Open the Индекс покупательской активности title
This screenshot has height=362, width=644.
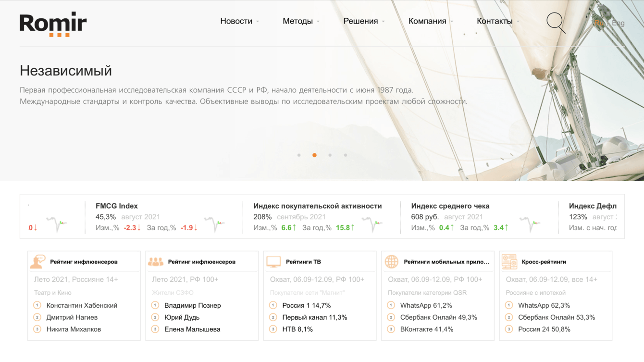click(x=318, y=206)
